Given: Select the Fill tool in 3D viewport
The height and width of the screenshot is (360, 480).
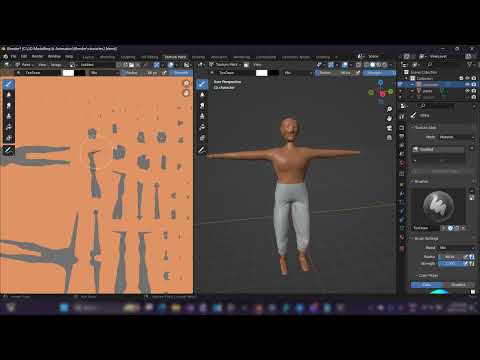Looking at the screenshot, I should 202,127.
